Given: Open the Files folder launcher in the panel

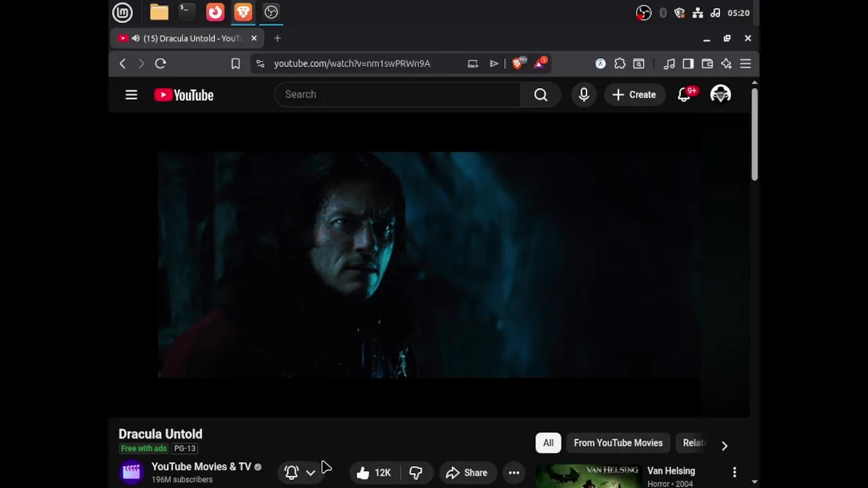Looking at the screenshot, I should tap(159, 12).
